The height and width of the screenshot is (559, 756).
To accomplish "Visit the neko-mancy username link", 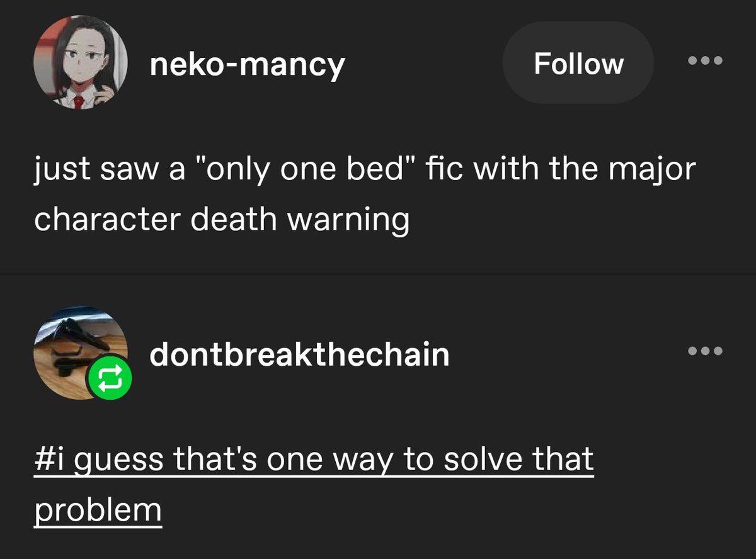I will 247,65.
